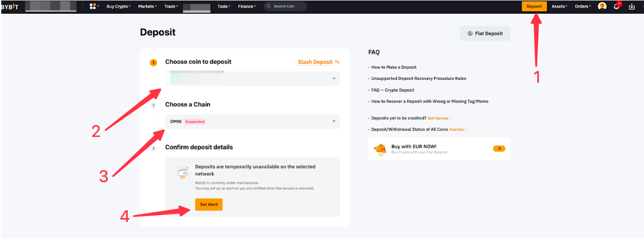This screenshot has width=644, height=240.
Task: Open the Markets menu
Action: click(x=147, y=6)
